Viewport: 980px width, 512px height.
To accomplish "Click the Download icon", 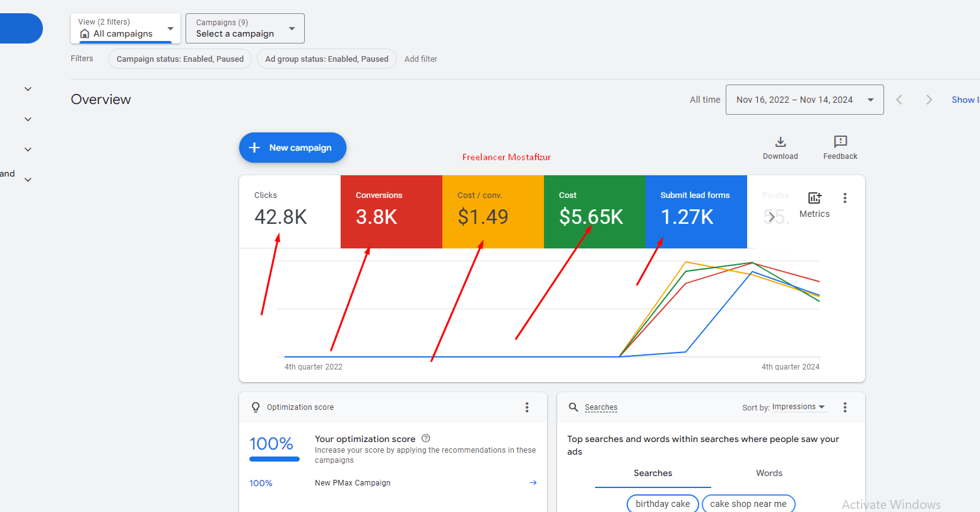I will [x=780, y=142].
